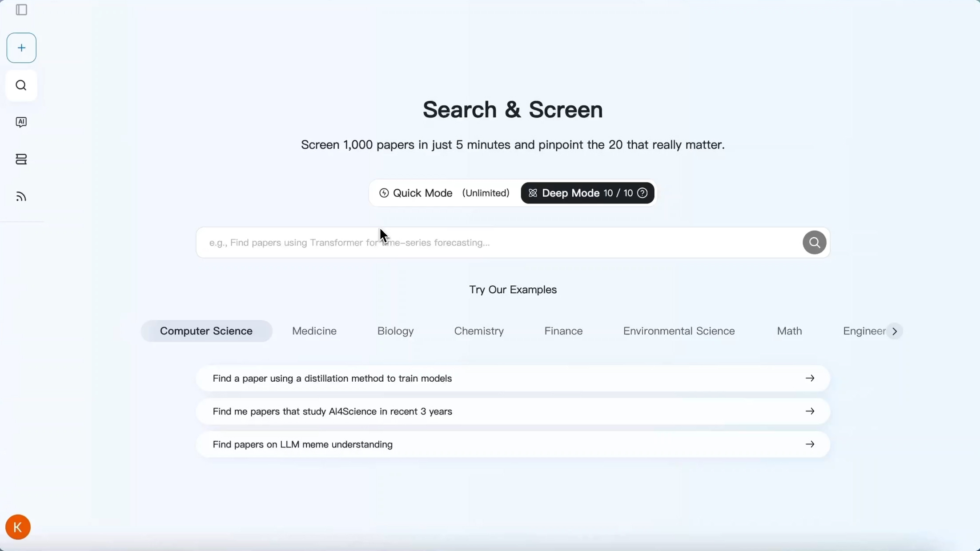This screenshot has height=551, width=980.
Task: Select the Chemistry category tab
Action: [x=478, y=331]
